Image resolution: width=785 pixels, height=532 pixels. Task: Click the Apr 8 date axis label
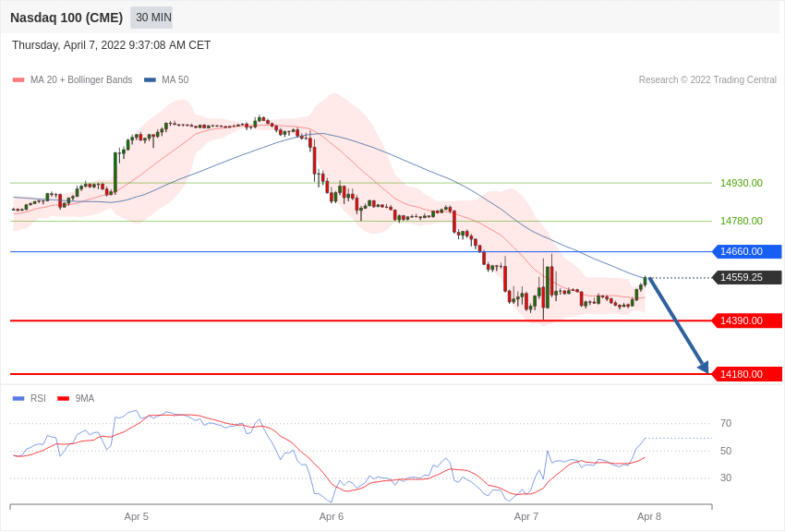[649, 516]
